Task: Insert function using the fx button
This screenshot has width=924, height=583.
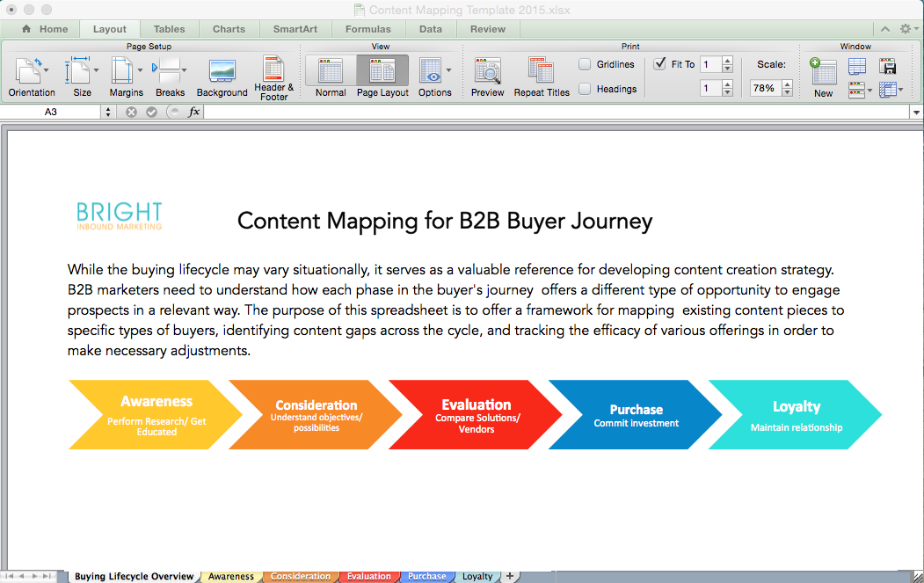Action: (x=193, y=112)
